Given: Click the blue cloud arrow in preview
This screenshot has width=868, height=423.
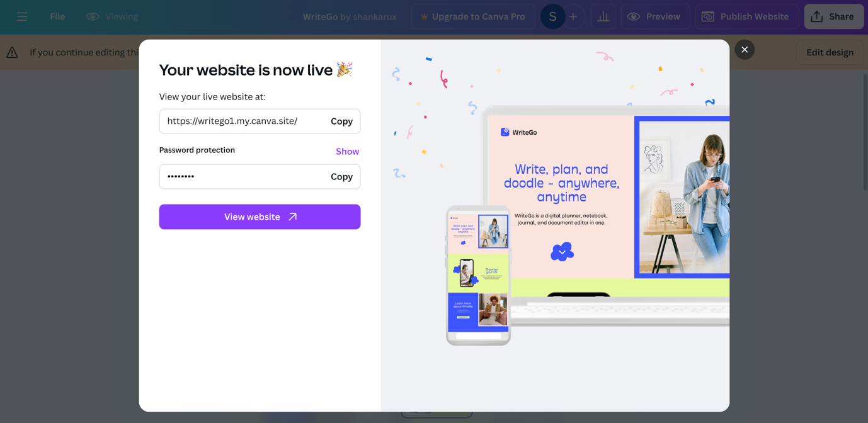Looking at the screenshot, I should point(562,252).
